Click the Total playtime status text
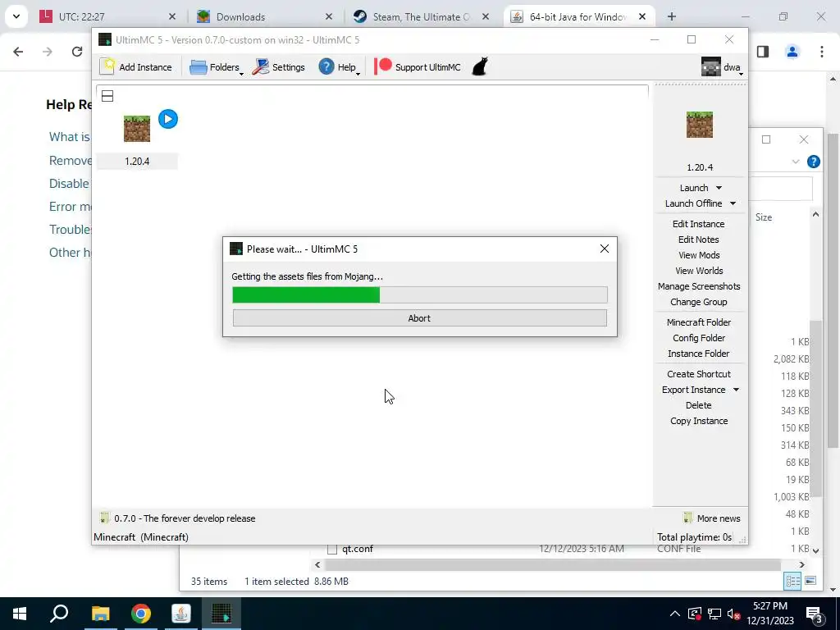The height and width of the screenshot is (630, 840). click(694, 536)
